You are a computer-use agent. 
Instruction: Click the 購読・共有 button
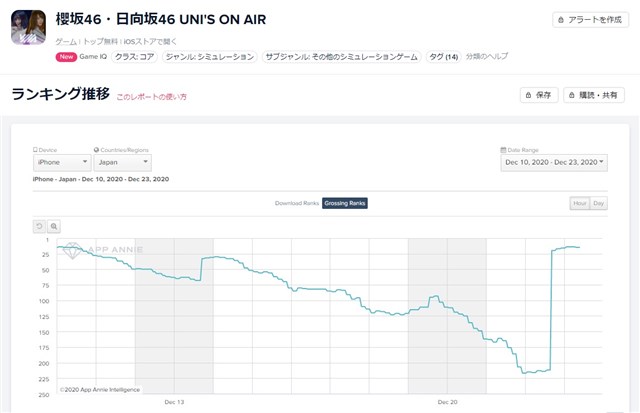(x=593, y=95)
